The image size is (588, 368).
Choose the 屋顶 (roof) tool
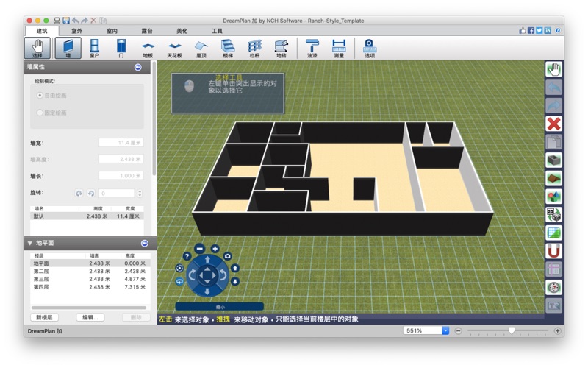(201, 48)
